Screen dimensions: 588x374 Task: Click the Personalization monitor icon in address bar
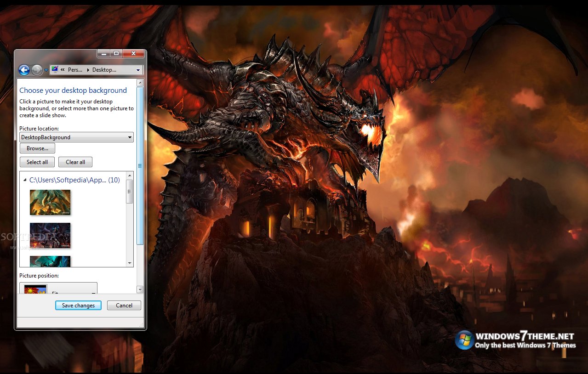click(x=55, y=70)
